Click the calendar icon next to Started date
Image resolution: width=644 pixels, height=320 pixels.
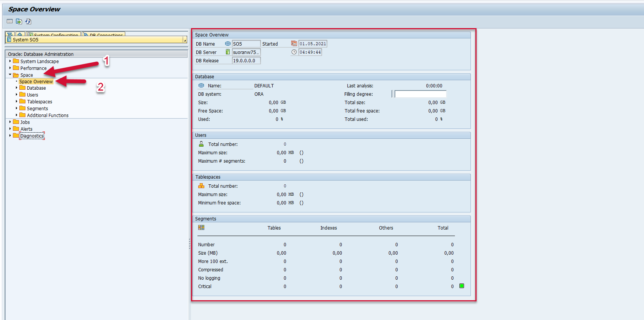click(294, 44)
